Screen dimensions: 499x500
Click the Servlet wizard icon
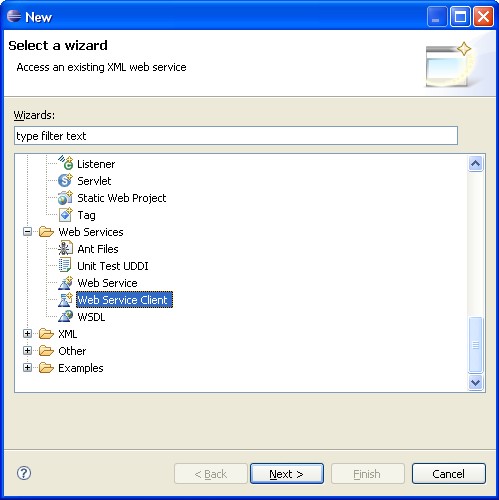pos(65,181)
